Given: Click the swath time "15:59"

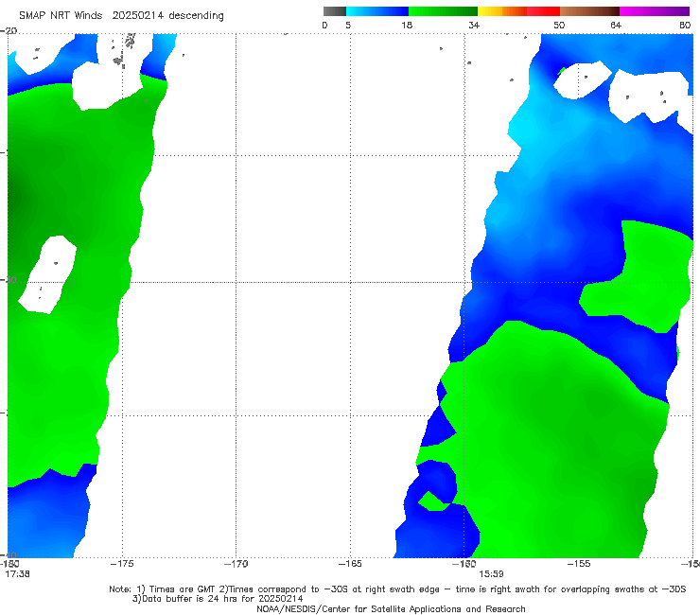Looking at the screenshot, I should pyautogui.click(x=492, y=574).
